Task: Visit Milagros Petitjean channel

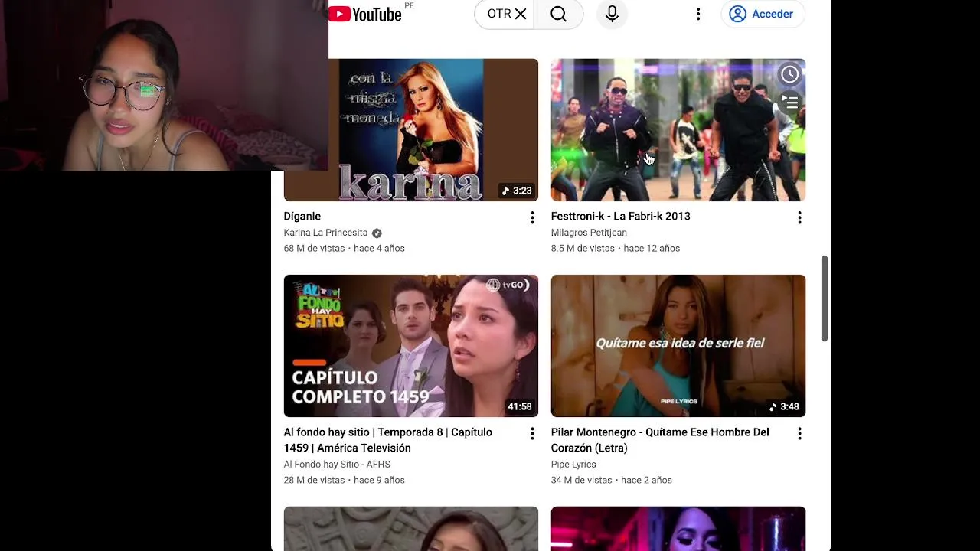Action: tap(589, 233)
